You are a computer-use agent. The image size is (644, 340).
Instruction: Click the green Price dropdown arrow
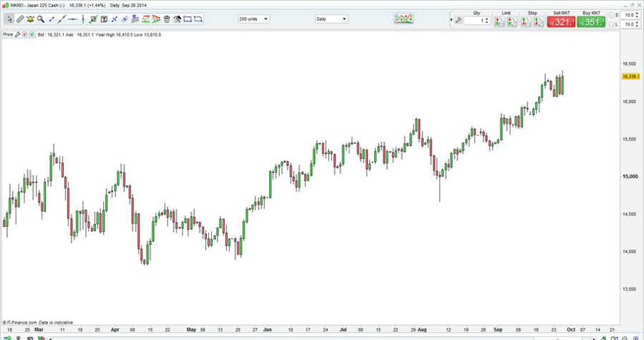[31, 34]
